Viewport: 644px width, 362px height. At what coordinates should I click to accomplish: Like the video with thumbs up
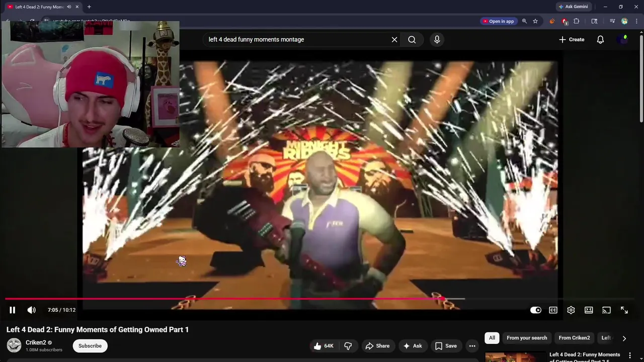pos(324,346)
